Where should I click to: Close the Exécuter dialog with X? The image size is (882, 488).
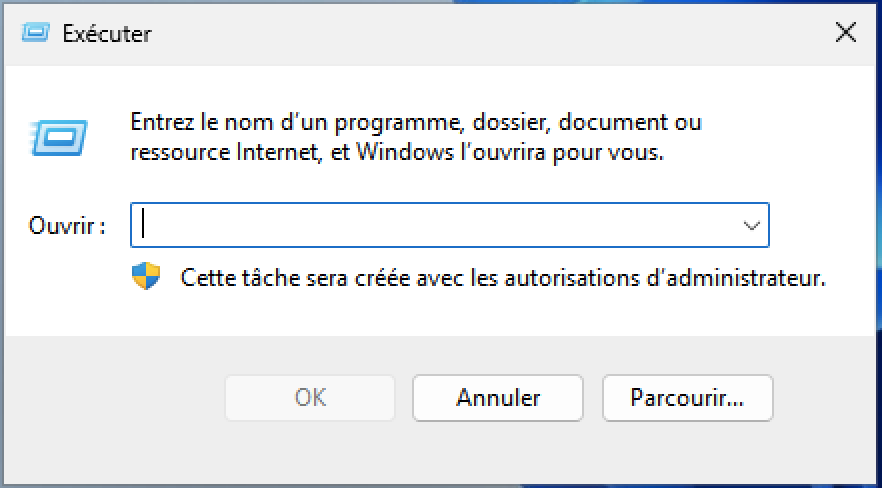pyautogui.click(x=845, y=33)
